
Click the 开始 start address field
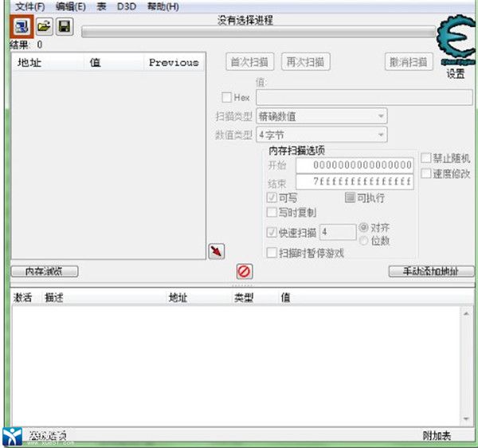(355, 165)
